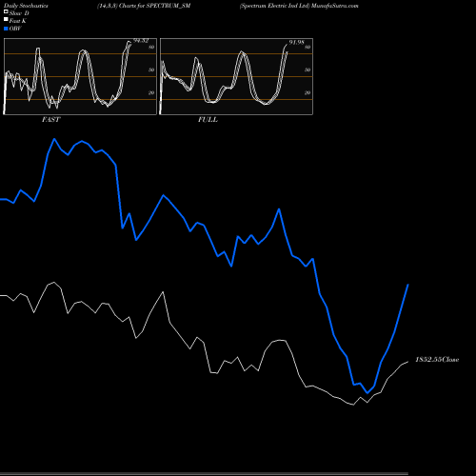This screenshot has width=476, height=476.
Task: Click the 'Spectrum Electric Ind Ltd' MunafaSutra.com text
Action: coord(299,6)
